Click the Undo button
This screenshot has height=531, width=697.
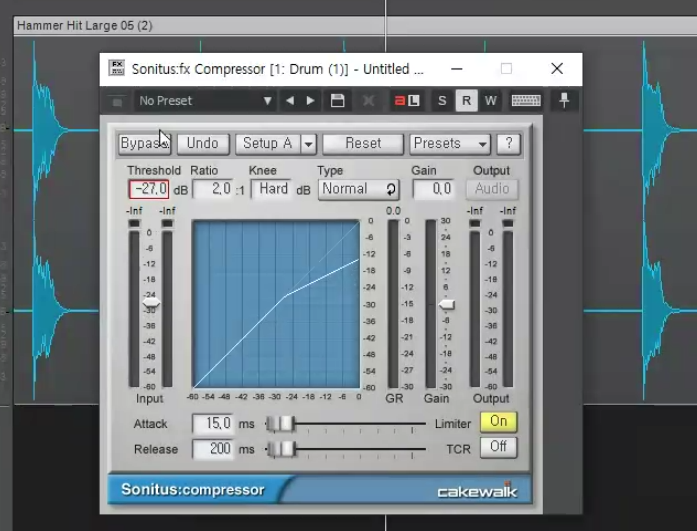[203, 144]
